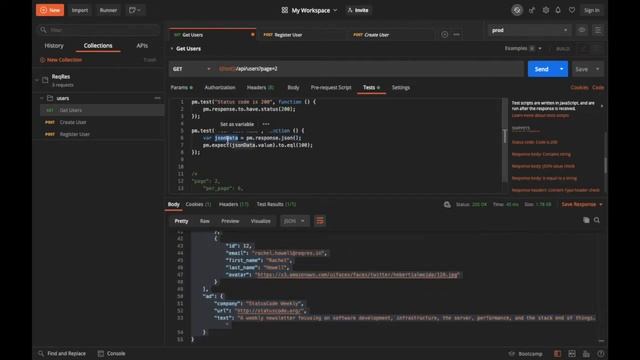Click the sync status icon in header

[x=517, y=10]
